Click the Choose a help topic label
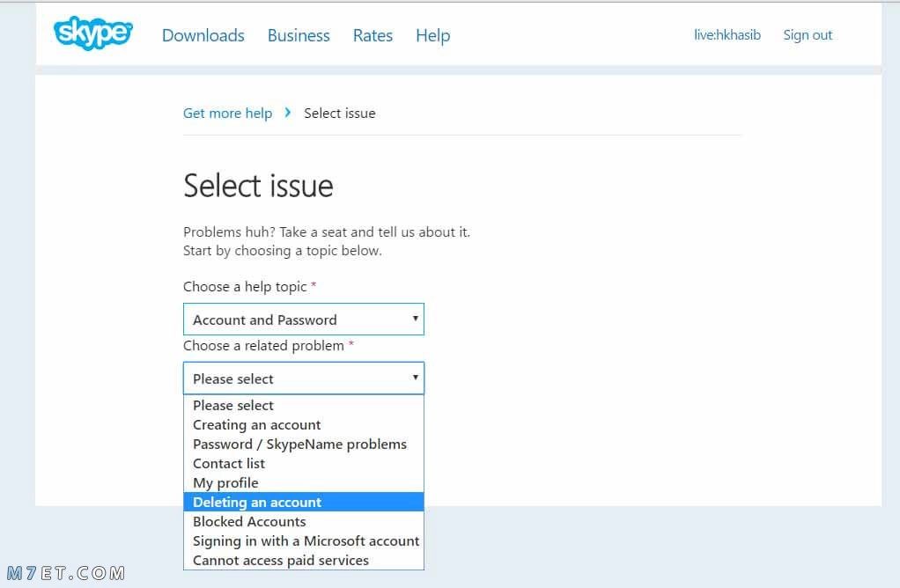Image resolution: width=900 pixels, height=588 pixels. 250,286
